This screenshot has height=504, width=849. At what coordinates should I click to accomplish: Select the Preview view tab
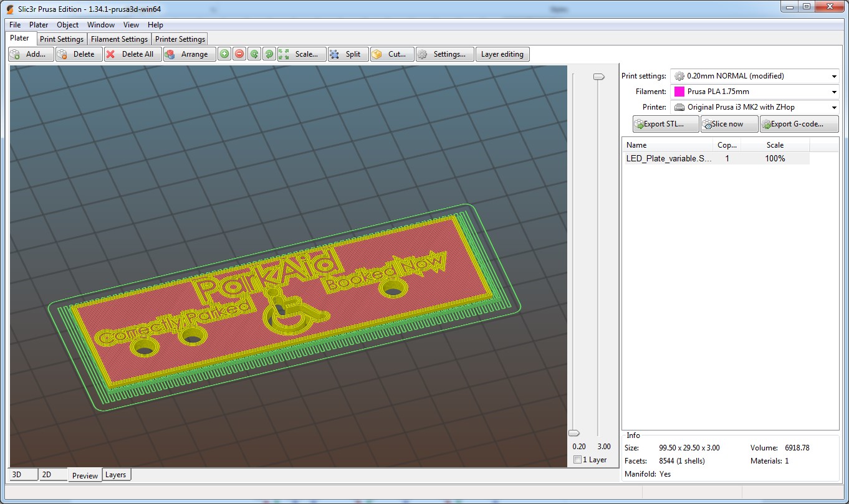[85, 475]
